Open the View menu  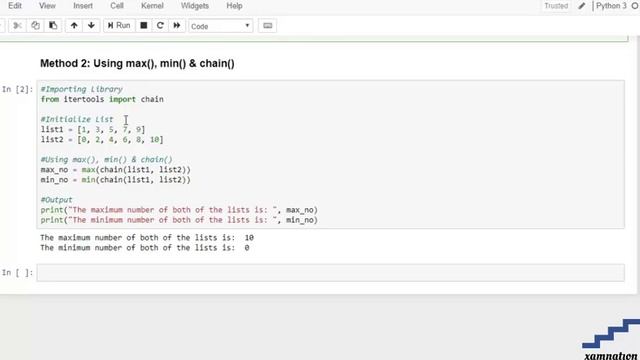click(47, 6)
